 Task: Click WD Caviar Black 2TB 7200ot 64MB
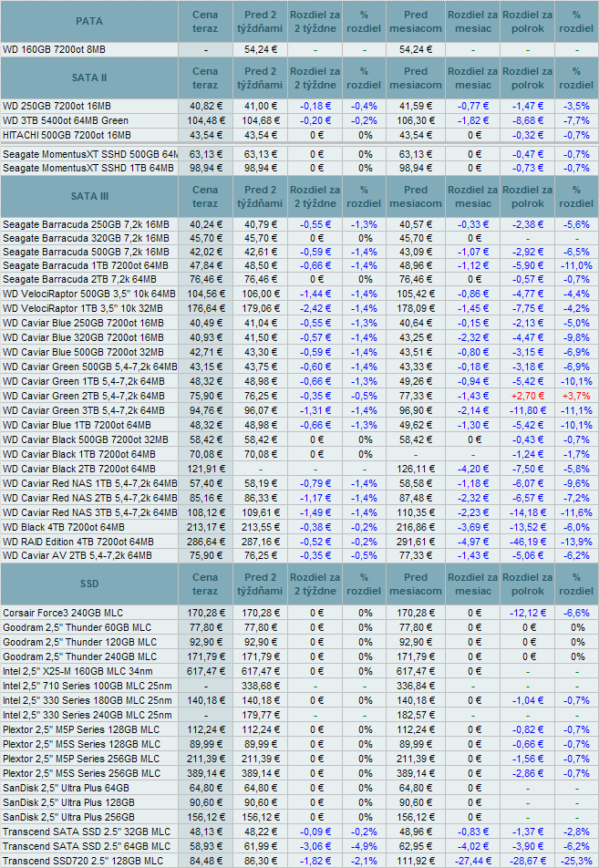(79, 469)
